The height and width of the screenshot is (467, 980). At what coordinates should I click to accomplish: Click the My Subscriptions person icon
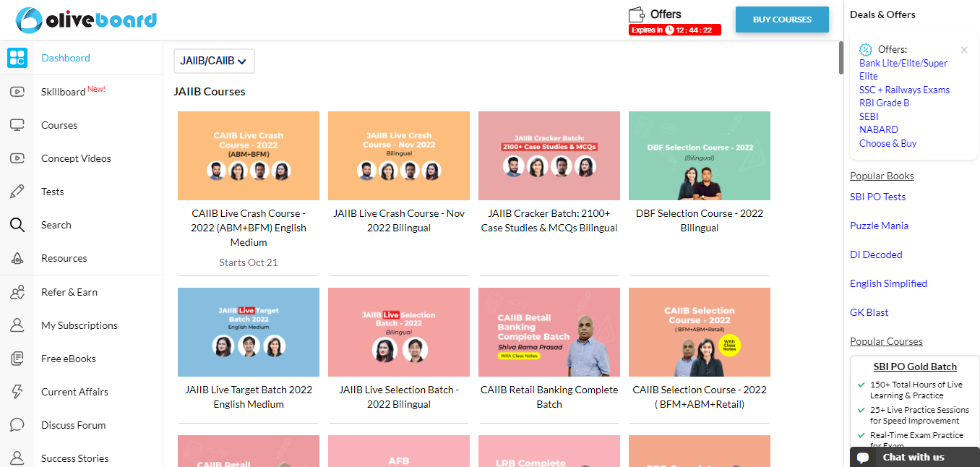[x=17, y=325]
